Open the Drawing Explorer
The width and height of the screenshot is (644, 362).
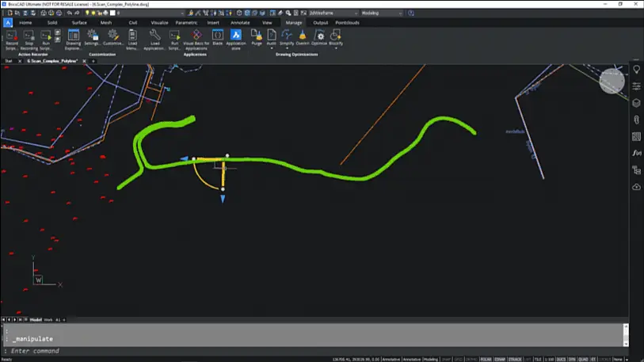pos(73,36)
